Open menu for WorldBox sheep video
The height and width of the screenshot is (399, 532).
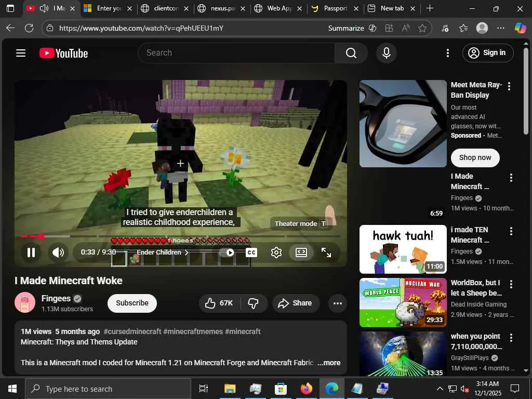coord(511,284)
